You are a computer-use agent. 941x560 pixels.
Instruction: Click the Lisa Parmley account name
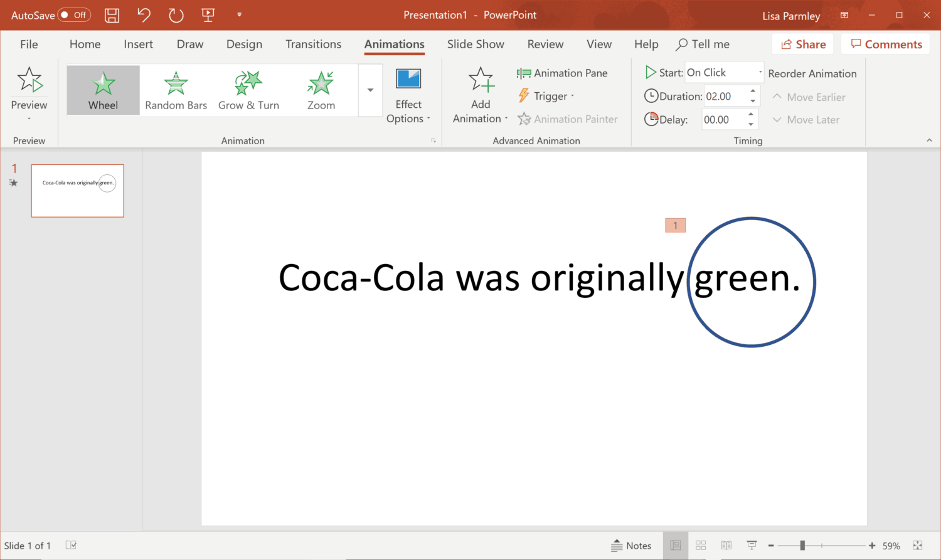[791, 16]
